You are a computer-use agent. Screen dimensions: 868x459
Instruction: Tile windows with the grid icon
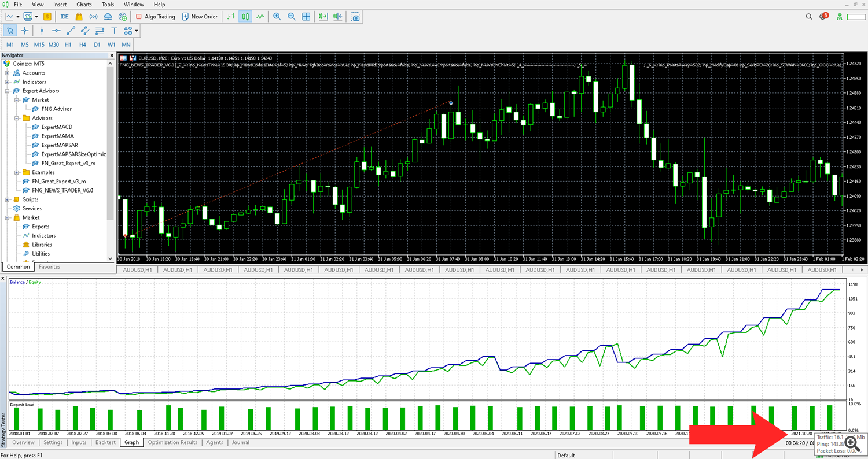pyautogui.click(x=306, y=17)
